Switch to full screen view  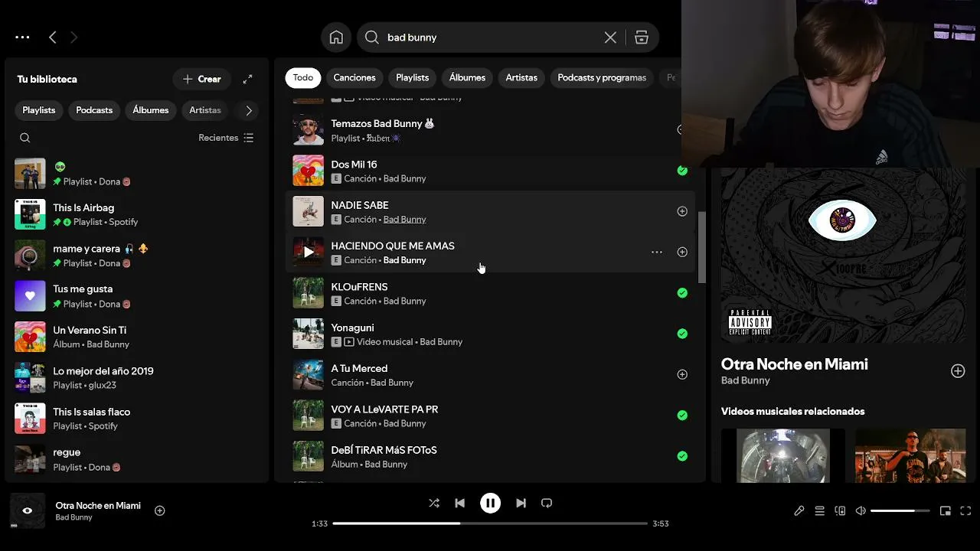tap(965, 510)
